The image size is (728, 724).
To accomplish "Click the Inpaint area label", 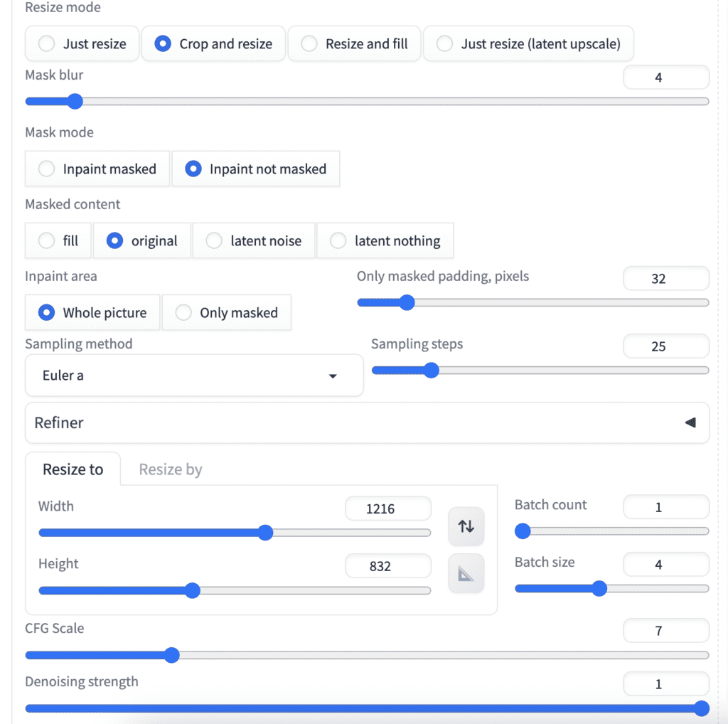I will coord(61,277).
